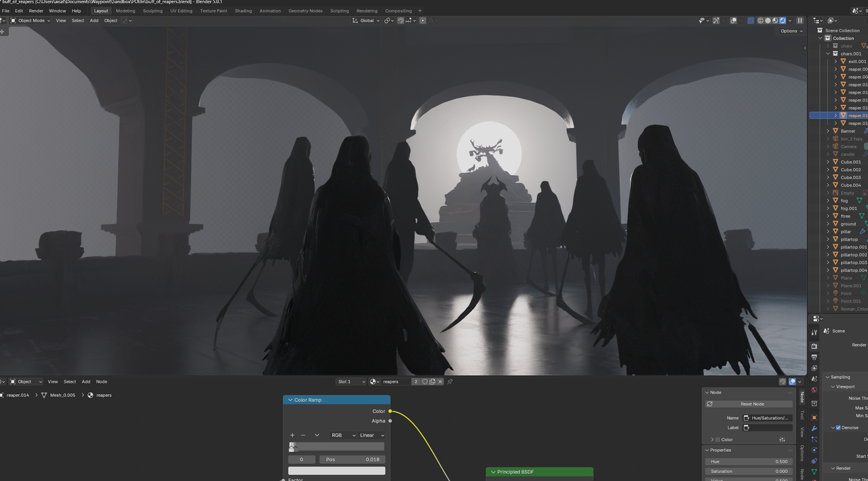Select Cube.001 in the outliner

(850, 162)
